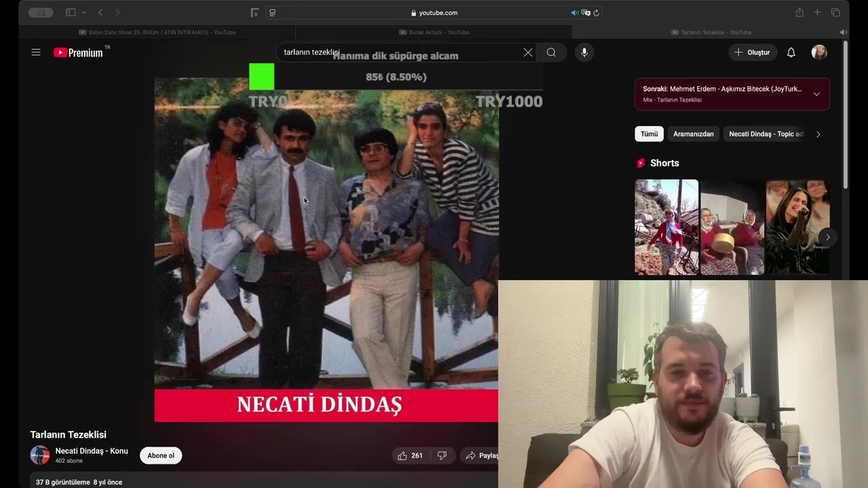Click the translate icon in address bar
Screen dimensions: 868x488
[x=586, y=12]
